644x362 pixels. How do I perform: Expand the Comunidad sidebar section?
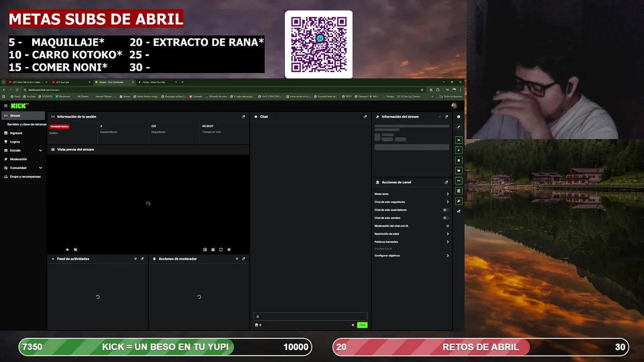click(x=40, y=168)
